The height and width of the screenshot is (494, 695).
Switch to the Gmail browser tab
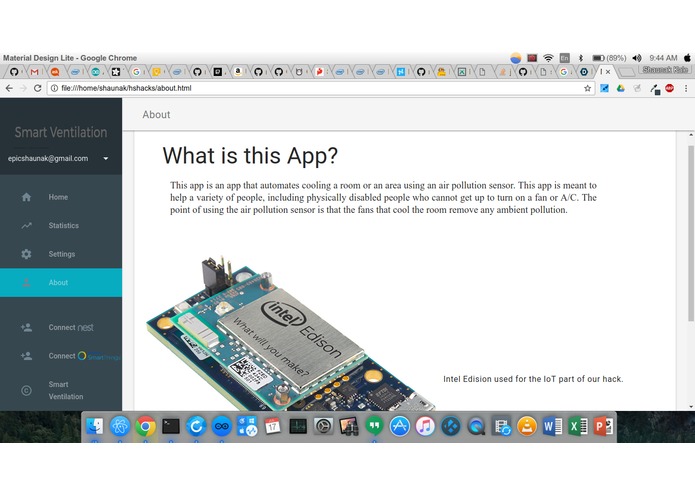(35, 72)
